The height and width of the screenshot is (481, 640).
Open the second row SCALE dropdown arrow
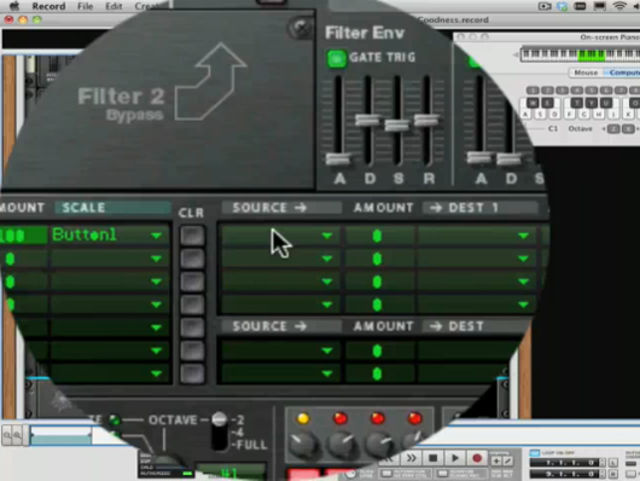tap(156, 258)
